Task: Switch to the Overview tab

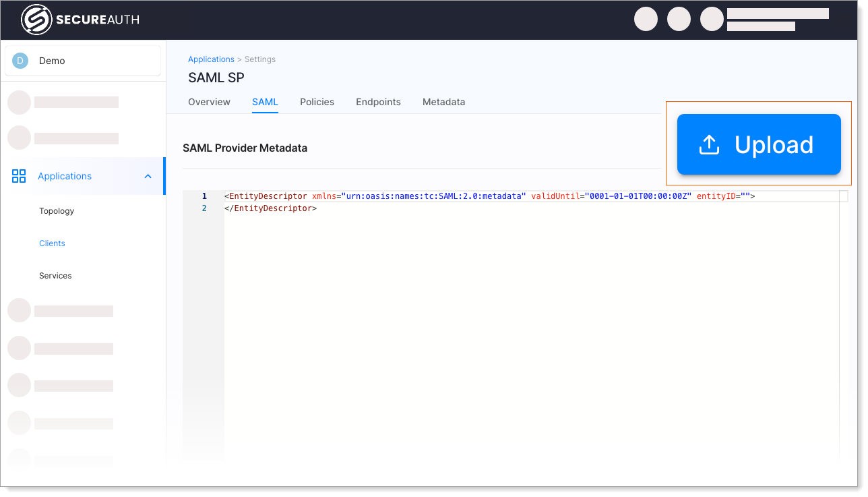Action: tap(209, 102)
